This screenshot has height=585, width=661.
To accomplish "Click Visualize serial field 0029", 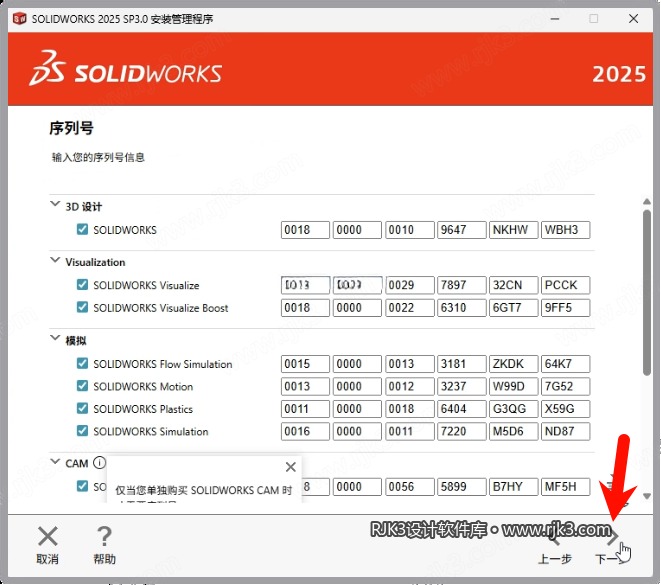I will click(x=409, y=285).
